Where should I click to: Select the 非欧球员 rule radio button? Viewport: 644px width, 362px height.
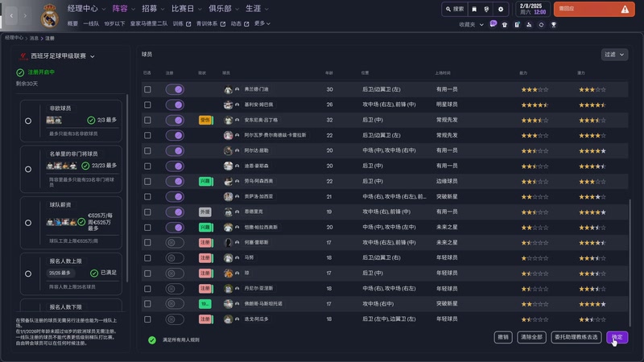[28, 121]
